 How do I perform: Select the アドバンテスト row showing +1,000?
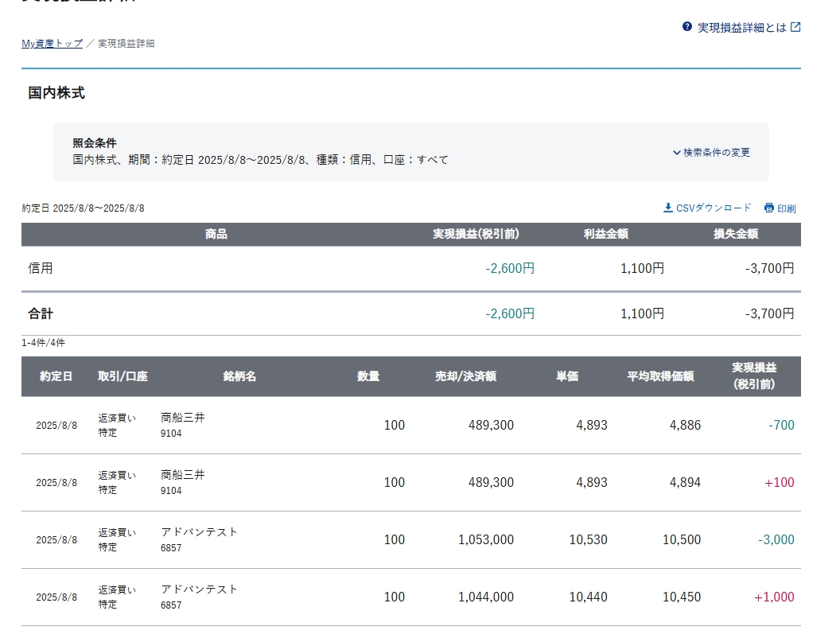[x=410, y=597]
